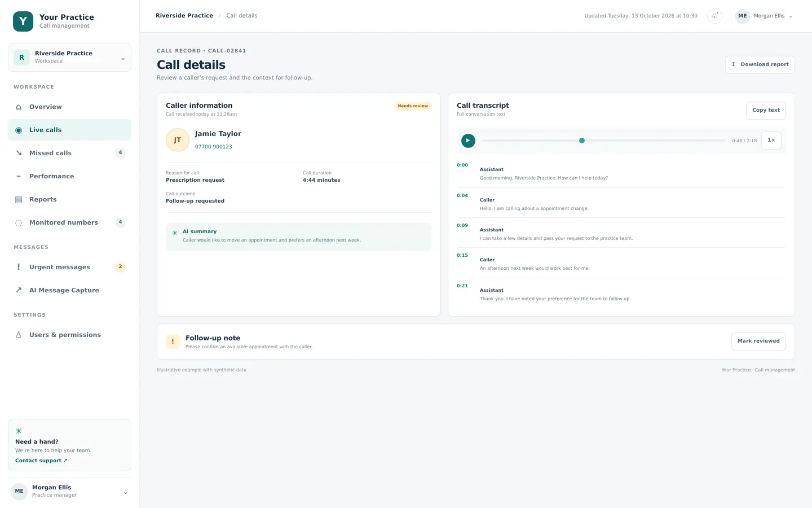Click the Riverside Practice breadcrumb

pyautogui.click(x=184, y=16)
